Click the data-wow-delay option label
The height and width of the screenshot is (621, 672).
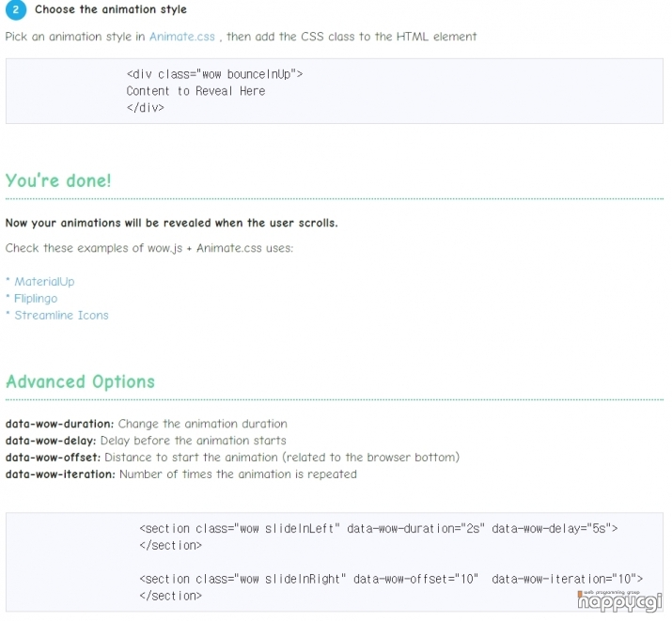[x=51, y=441]
